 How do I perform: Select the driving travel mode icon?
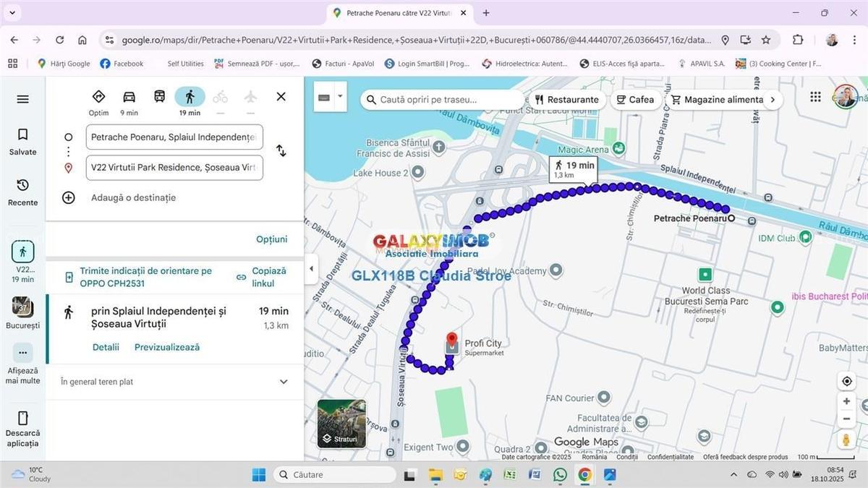click(129, 97)
